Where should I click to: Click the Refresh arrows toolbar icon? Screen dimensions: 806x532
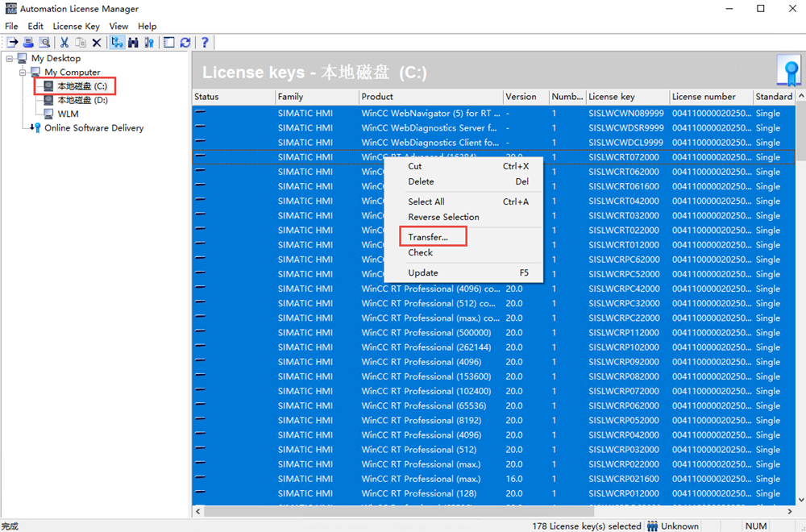tap(185, 43)
